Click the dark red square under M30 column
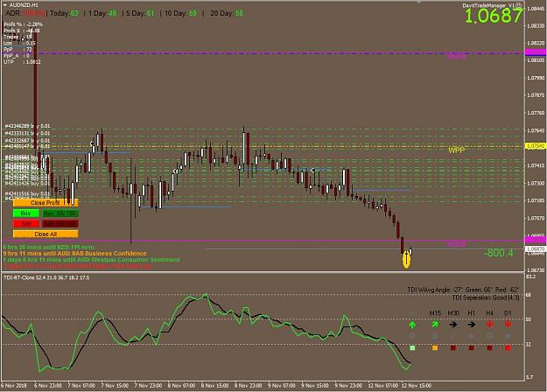 pyautogui.click(x=453, y=347)
